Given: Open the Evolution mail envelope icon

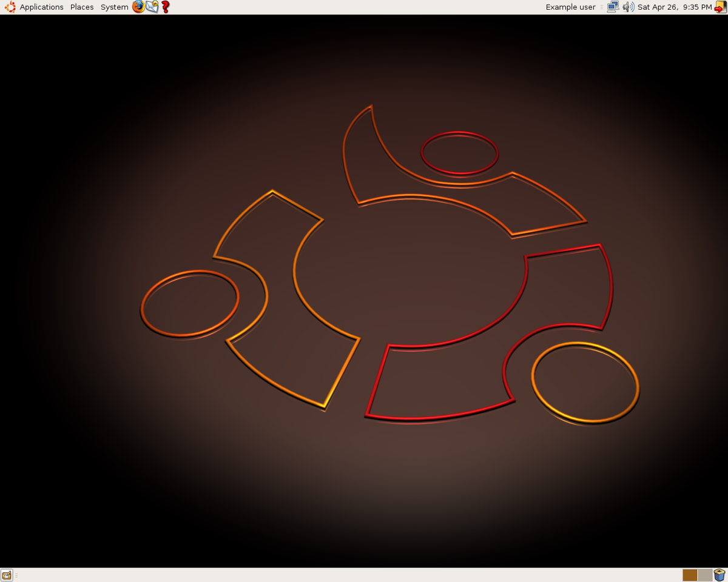Looking at the screenshot, I should coord(152,7).
